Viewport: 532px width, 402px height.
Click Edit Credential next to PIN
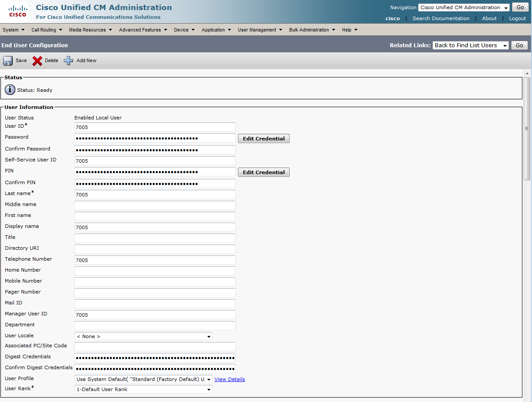(x=263, y=172)
